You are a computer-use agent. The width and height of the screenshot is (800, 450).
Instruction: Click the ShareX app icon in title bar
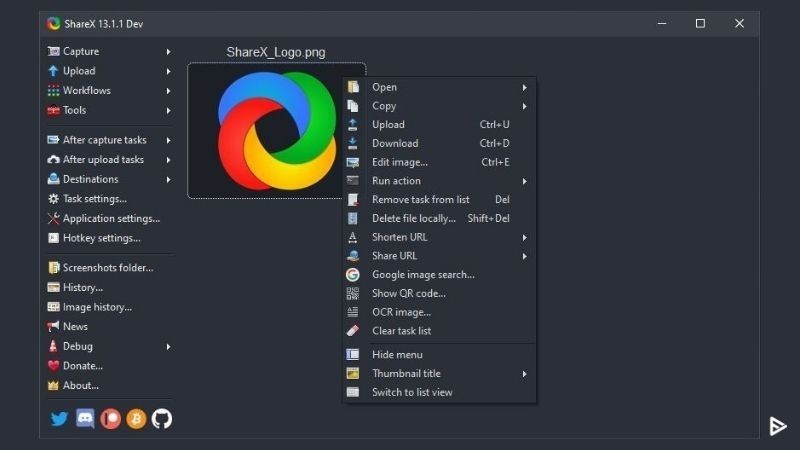(54, 23)
